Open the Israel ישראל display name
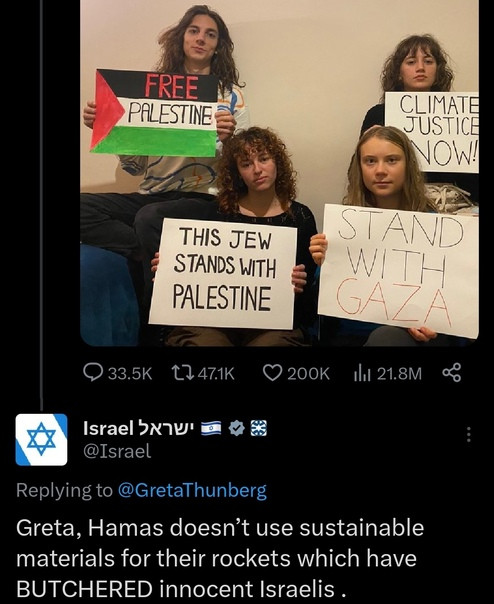The image size is (494, 604). coord(140,428)
